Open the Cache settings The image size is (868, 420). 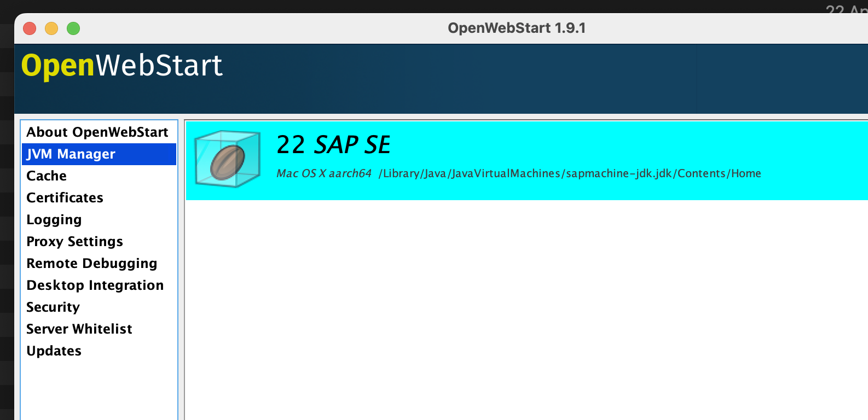[99, 176]
